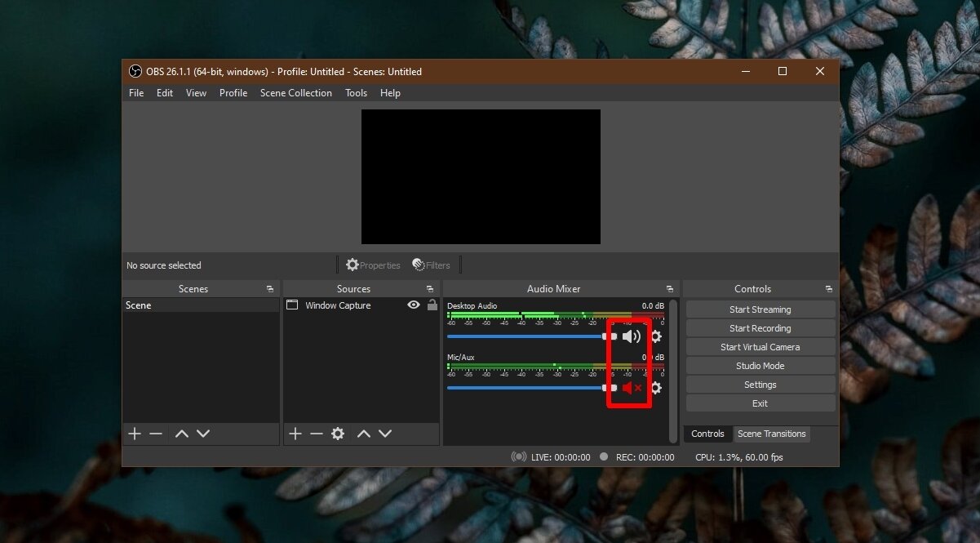Move source down with arrow icon
Viewport: 980px width, 543px height.
[x=385, y=434]
